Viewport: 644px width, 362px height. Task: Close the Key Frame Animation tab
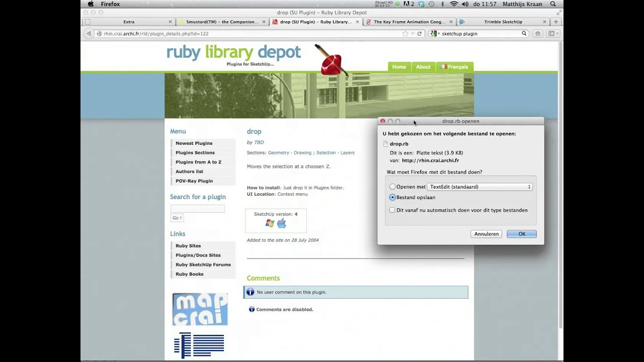point(451,22)
